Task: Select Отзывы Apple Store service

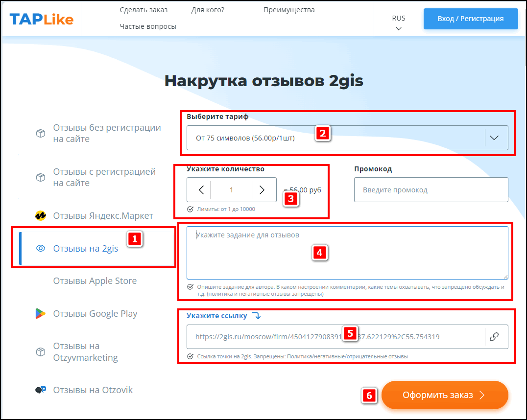Action: tap(95, 281)
